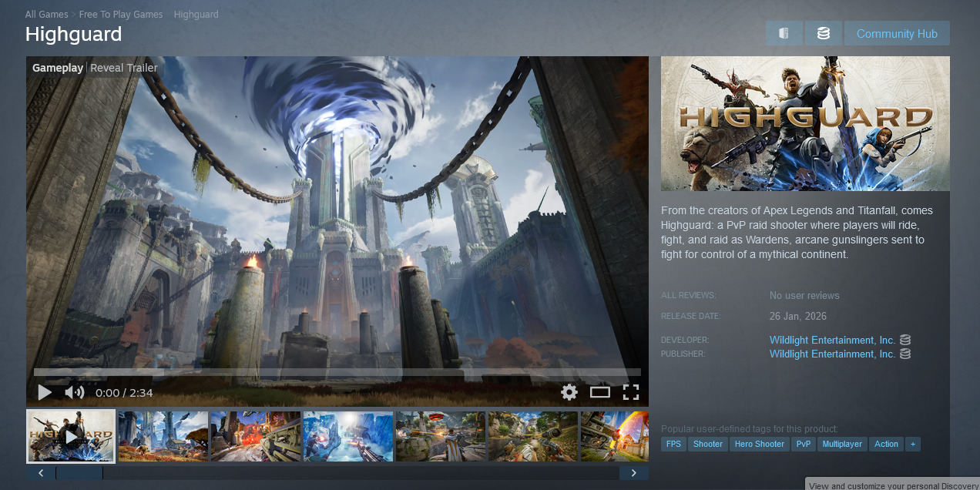Open Community Hub
This screenshot has height=490, width=980.
click(x=897, y=33)
